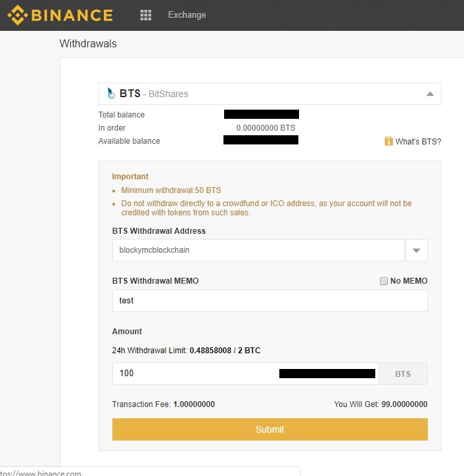Open the Exchange menu
Viewport: 464px width, 476px height.
tap(187, 15)
